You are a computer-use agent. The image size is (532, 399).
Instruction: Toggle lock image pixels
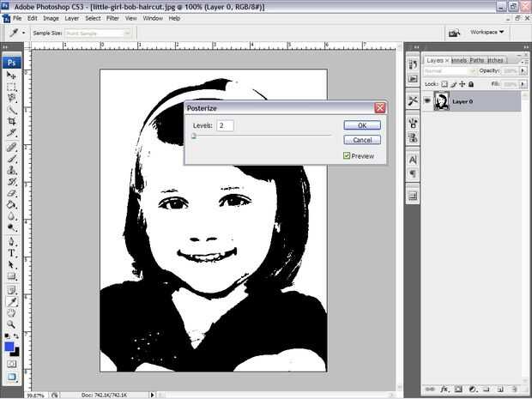point(454,84)
